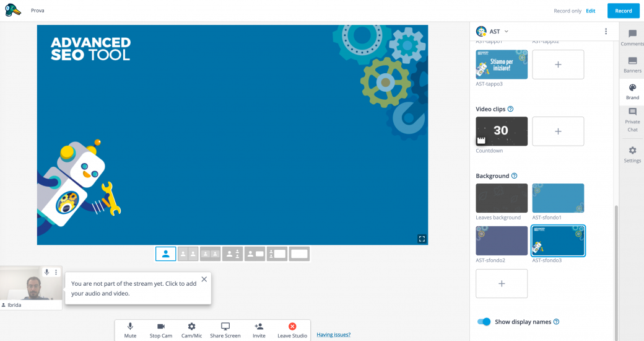Switch to the Brand panel
Viewport: 644px width, 341px height.
[632, 91]
